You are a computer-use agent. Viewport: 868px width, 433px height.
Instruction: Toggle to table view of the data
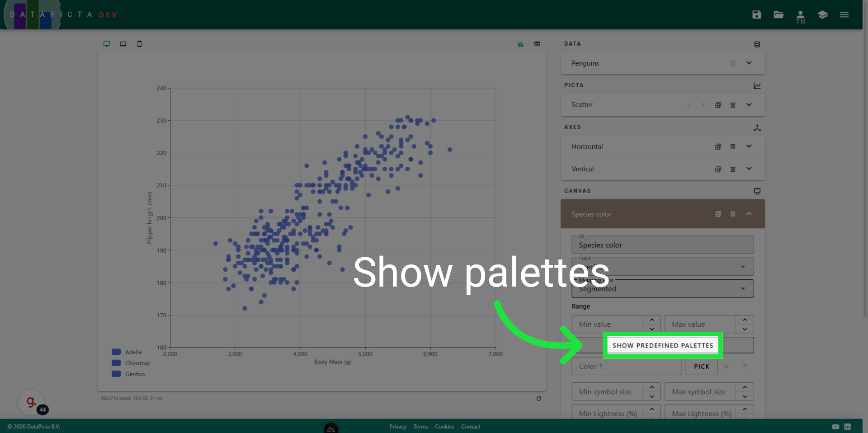537,44
